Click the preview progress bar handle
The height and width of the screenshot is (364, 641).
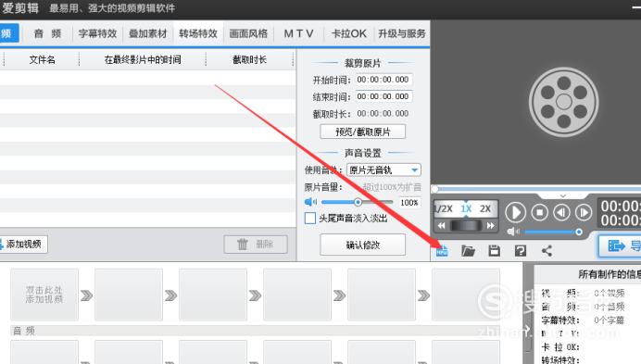(435, 189)
